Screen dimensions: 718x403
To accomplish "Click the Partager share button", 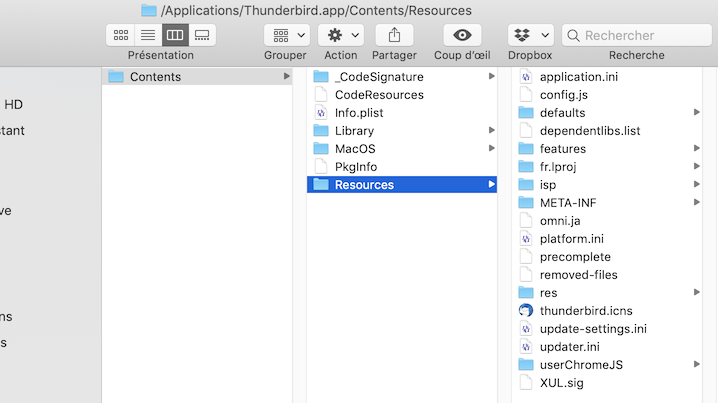I will click(394, 35).
